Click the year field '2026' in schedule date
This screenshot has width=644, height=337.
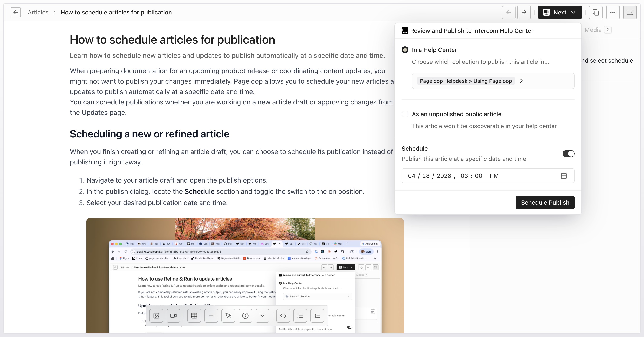pos(444,176)
